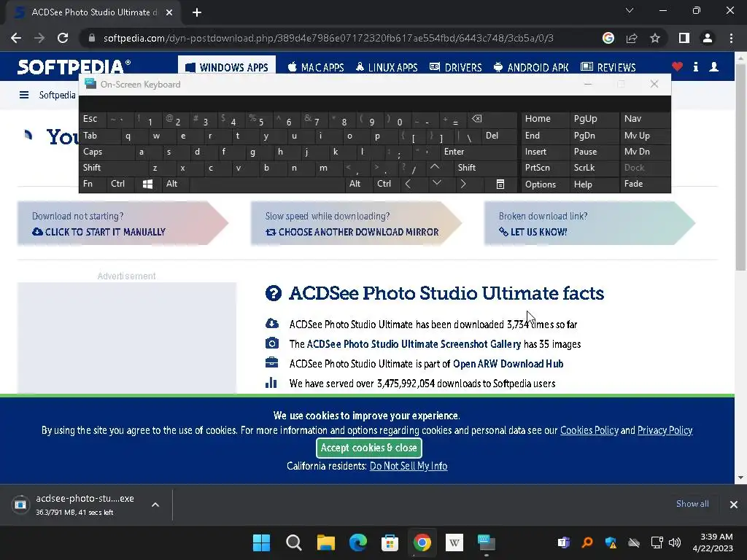
Task: Toggle the Chrome side panel icon
Action: coord(684,38)
